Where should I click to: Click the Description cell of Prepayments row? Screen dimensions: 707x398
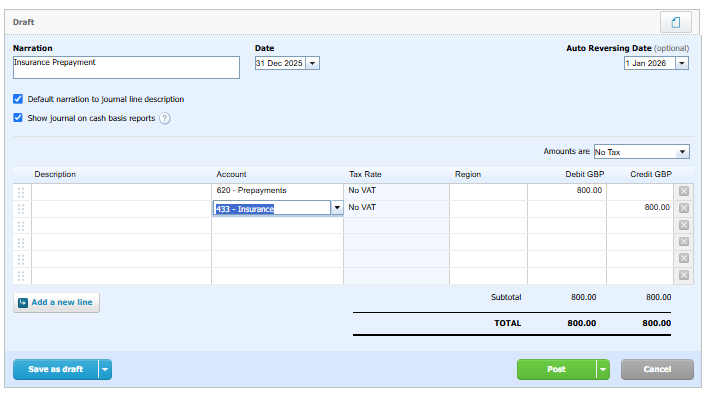click(121, 191)
